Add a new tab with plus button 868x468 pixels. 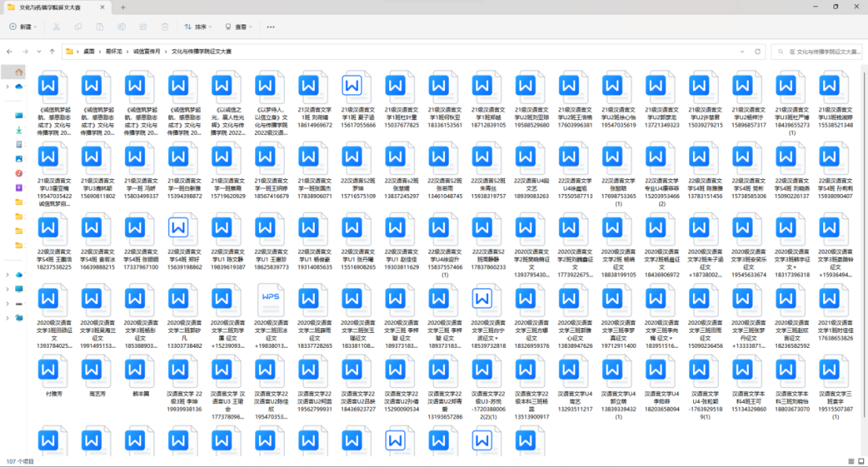123,7
